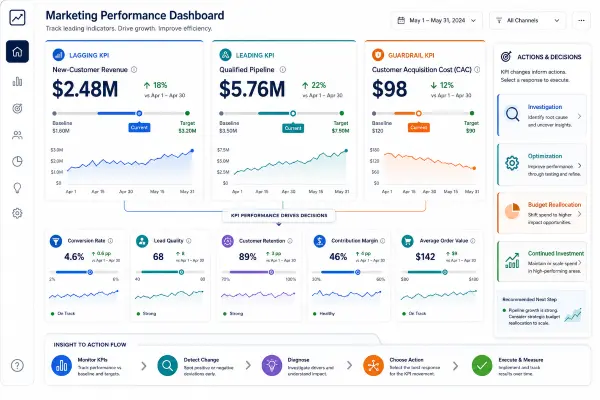Click the New-Customer Revenue progress slider handle
The image size is (600, 400).
(x=139, y=113)
